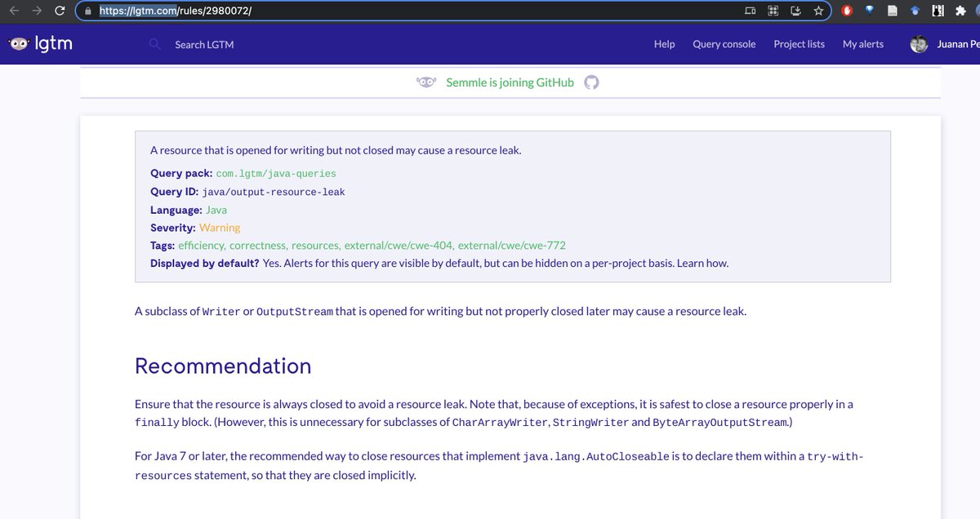
Task: Open the Extensions puzzle-piece menu
Action: click(962, 11)
